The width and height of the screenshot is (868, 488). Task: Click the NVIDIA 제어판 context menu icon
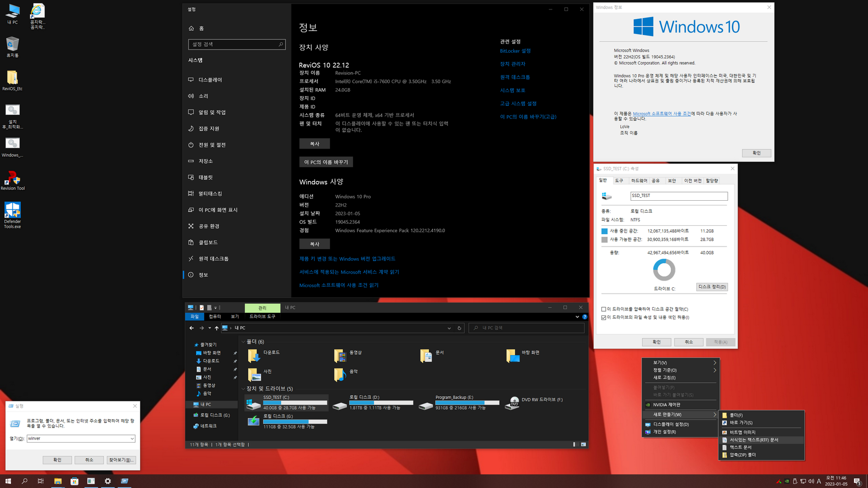point(648,405)
